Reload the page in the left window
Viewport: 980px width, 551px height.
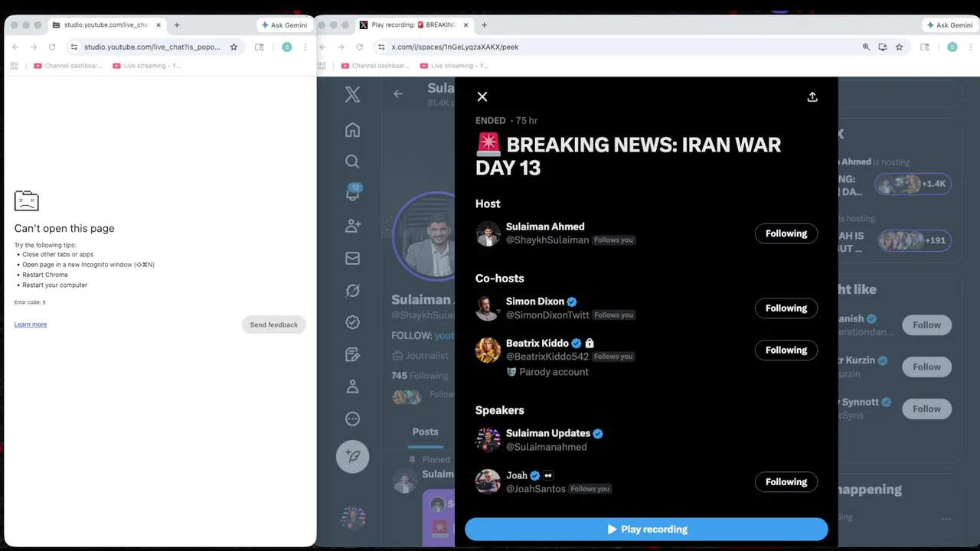coord(52,47)
